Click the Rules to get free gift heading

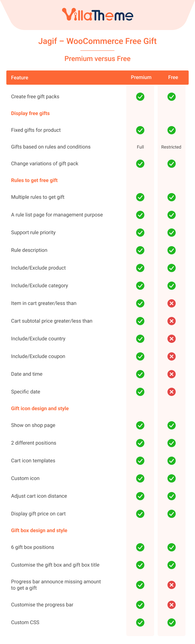(34, 180)
